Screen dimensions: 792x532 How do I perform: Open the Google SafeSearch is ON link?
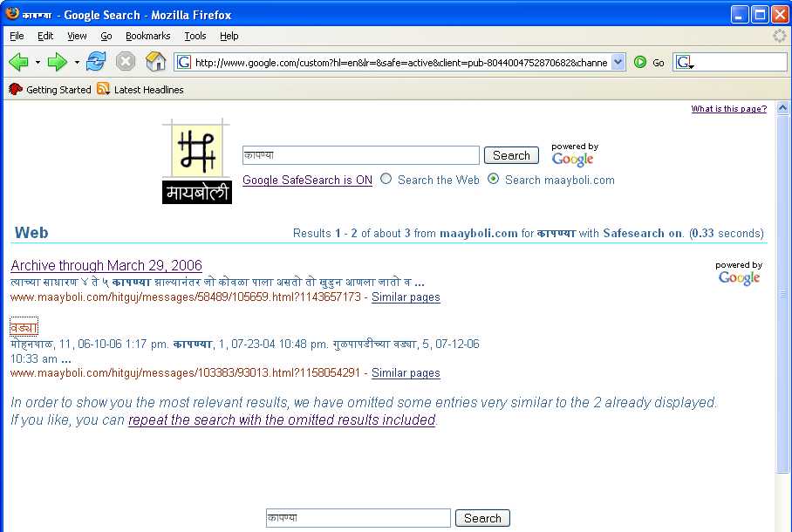pyautogui.click(x=307, y=180)
